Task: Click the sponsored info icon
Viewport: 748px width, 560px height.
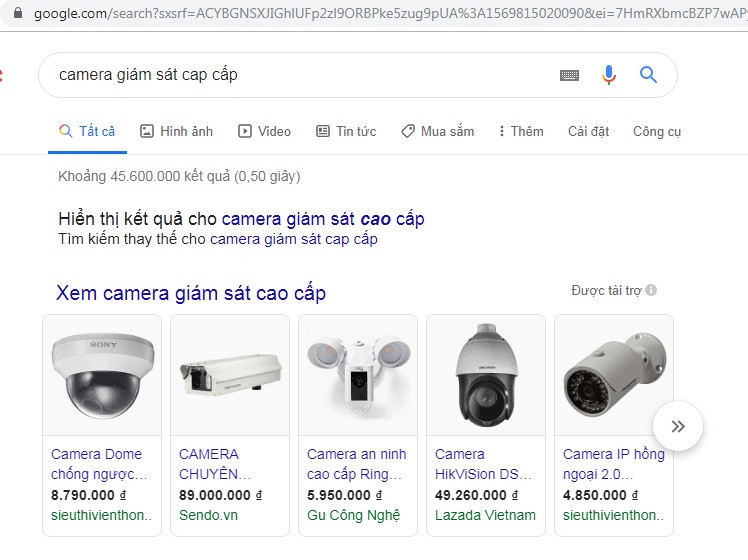Action: [x=651, y=290]
